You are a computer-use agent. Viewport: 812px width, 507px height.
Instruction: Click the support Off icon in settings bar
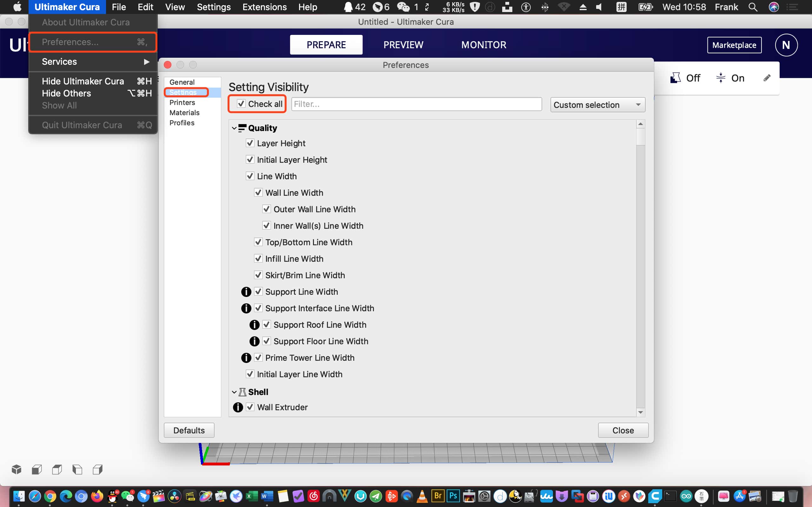(675, 78)
